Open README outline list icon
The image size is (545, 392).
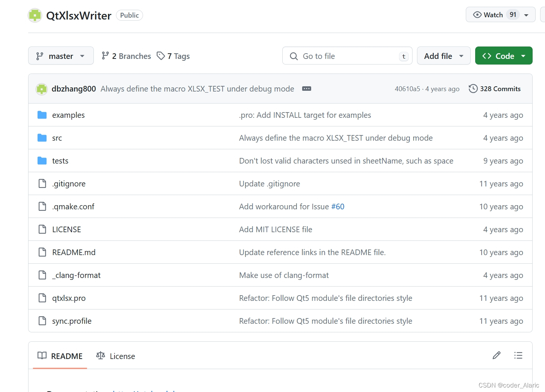(518, 355)
